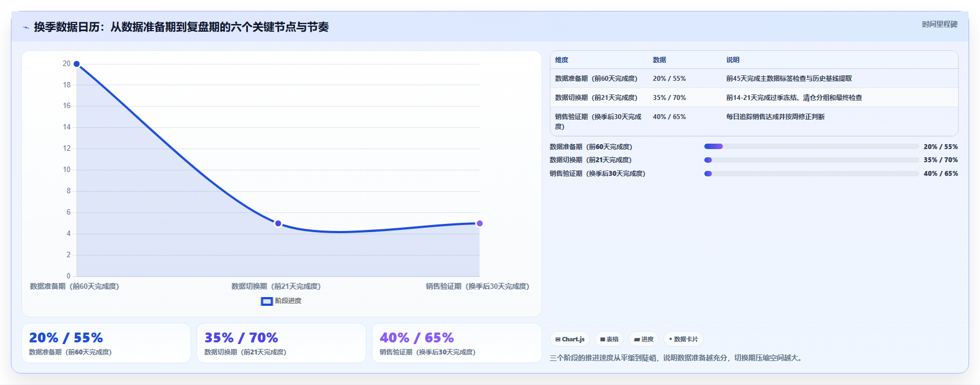This screenshot has height=385, width=980.
Task: Click progress value 35% / 70% beside the bar
Action: pyautogui.click(x=941, y=160)
